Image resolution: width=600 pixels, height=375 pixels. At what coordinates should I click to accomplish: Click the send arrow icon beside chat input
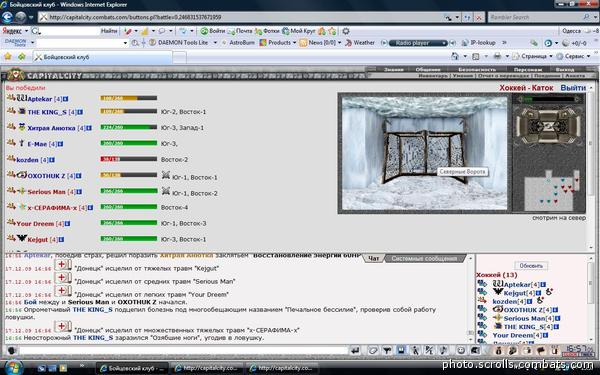(x=355, y=350)
